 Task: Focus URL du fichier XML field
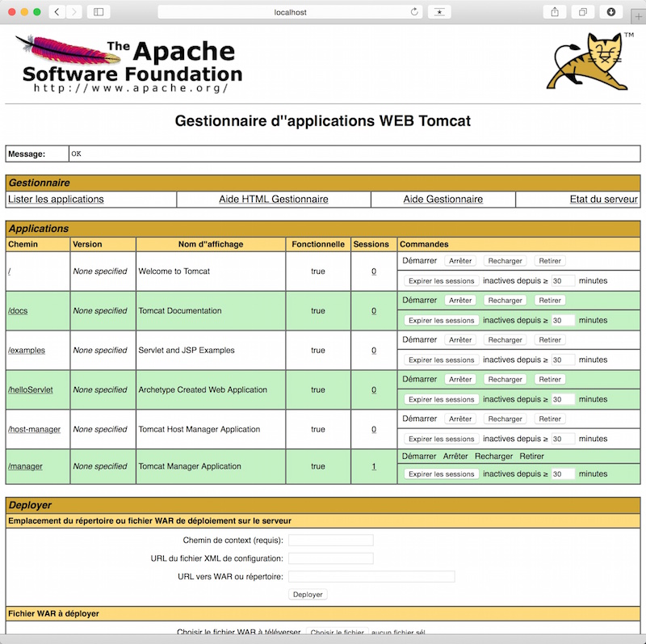click(x=331, y=558)
